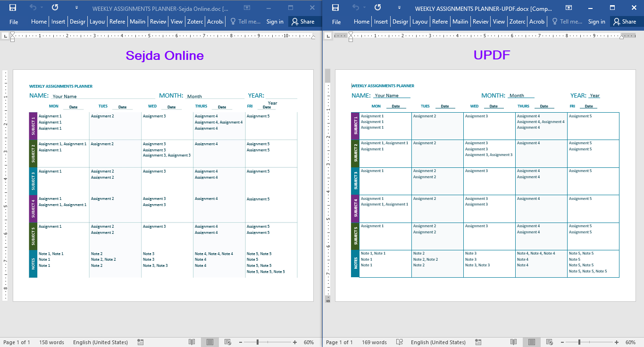Image resolution: width=644 pixels, height=347 pixels.
Task: Redo action in UPDF window
Action: click(378, 8)
